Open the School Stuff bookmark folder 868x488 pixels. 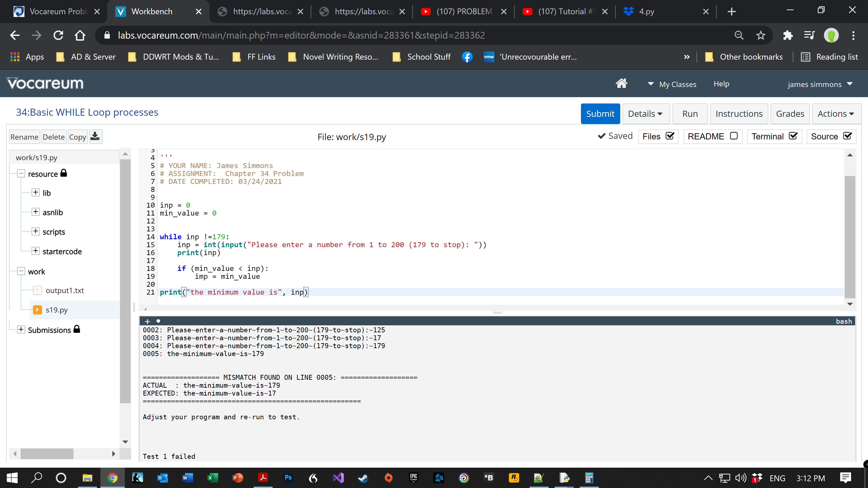(x=422, y=57)
